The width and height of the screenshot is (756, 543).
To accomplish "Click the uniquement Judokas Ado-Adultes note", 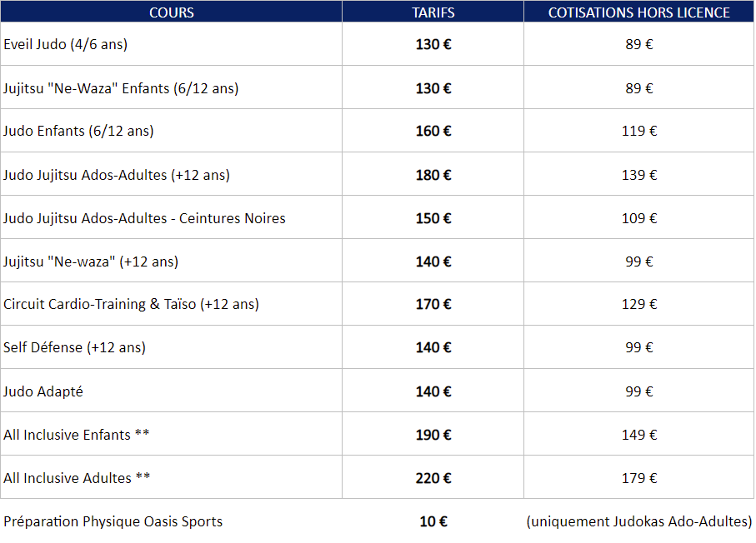I will (638, 521).
